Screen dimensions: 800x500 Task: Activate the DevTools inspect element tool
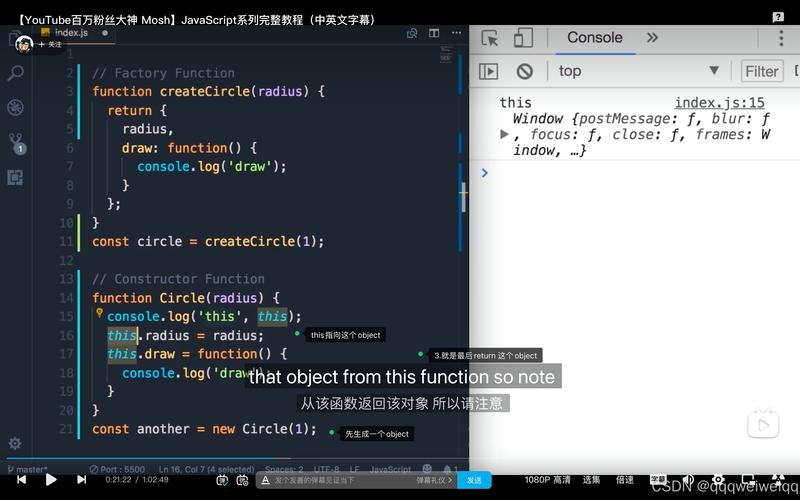(x=490, y=38)
